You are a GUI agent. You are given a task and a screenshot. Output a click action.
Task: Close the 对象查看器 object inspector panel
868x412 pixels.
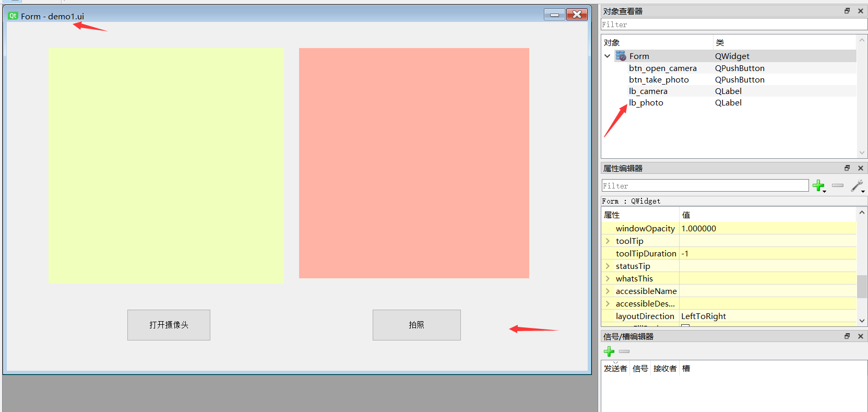(x=861, y=11)
